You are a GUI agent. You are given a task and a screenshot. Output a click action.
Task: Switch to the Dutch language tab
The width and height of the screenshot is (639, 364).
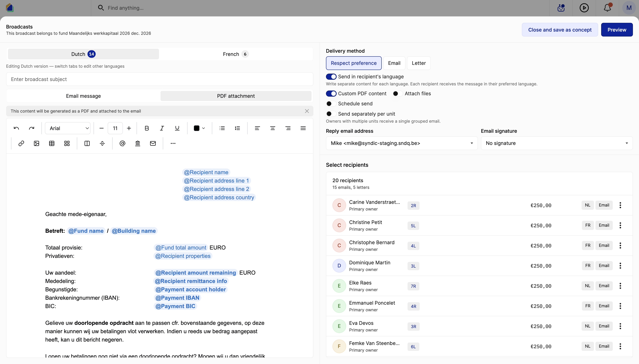click(83, 54)
